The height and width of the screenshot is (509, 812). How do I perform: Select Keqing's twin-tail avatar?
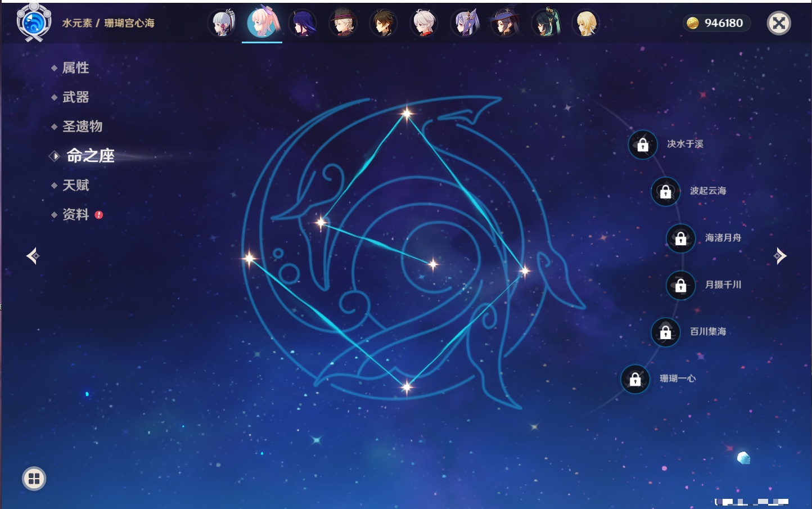pyautogui.click(x=465, y=24)
